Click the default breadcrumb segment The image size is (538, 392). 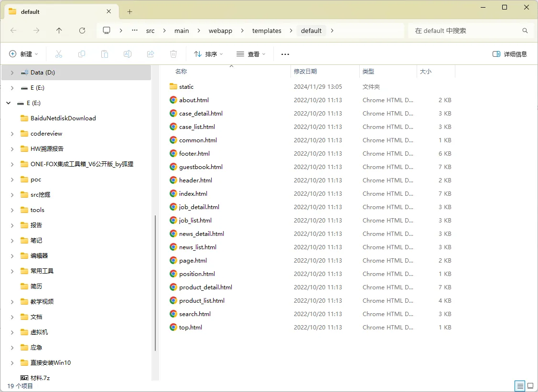click(x=311, y=31)
